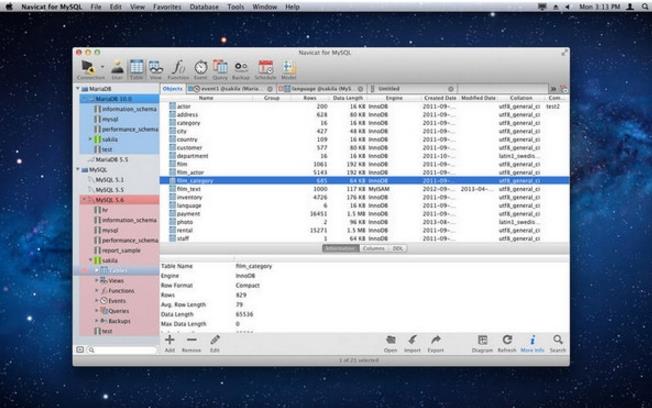The image size is (652, 408).
Task: Select the report_sample database
Action: click(x=121, y=250)
